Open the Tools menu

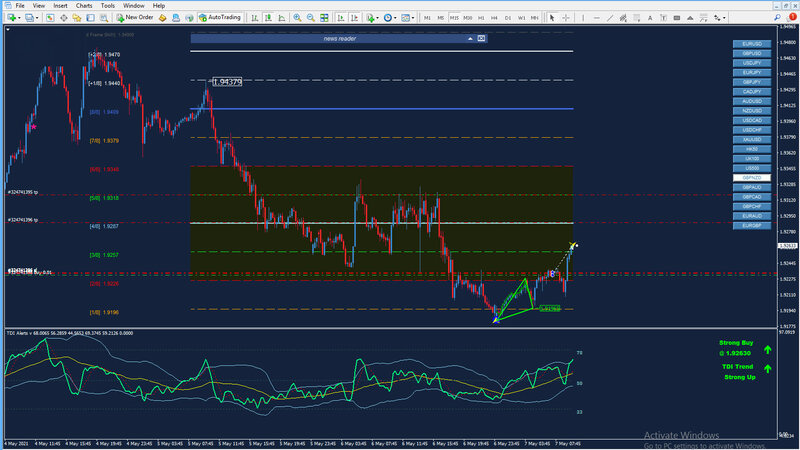click(108, 6)
